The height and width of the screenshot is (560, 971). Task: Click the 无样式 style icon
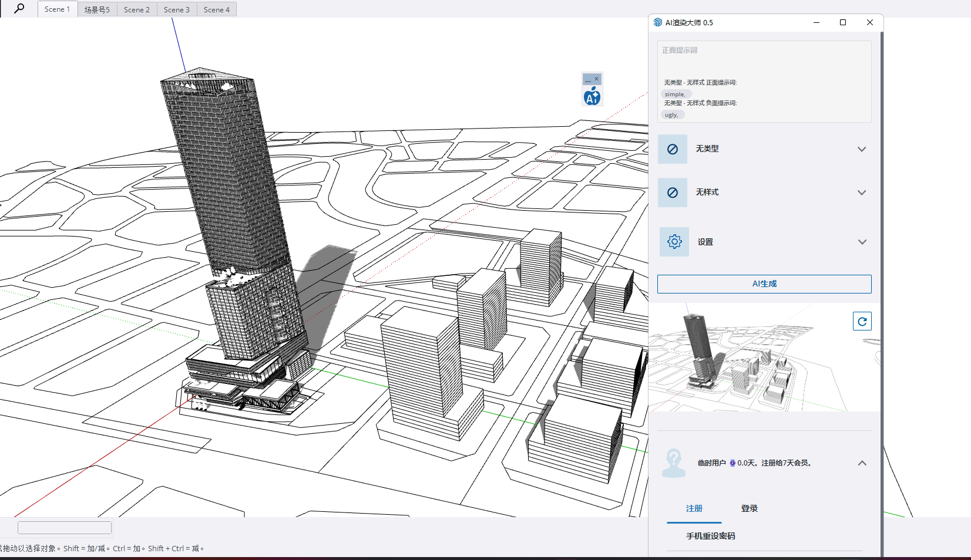[673, 193]
